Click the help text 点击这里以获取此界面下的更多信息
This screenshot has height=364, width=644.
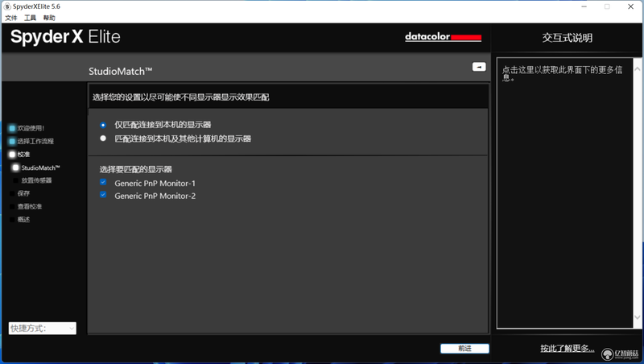tap(562, 73)
